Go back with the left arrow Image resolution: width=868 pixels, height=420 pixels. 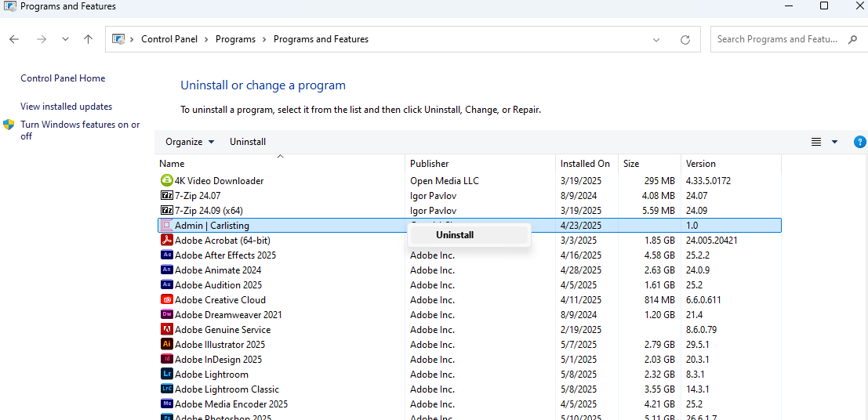click(14, 39)
